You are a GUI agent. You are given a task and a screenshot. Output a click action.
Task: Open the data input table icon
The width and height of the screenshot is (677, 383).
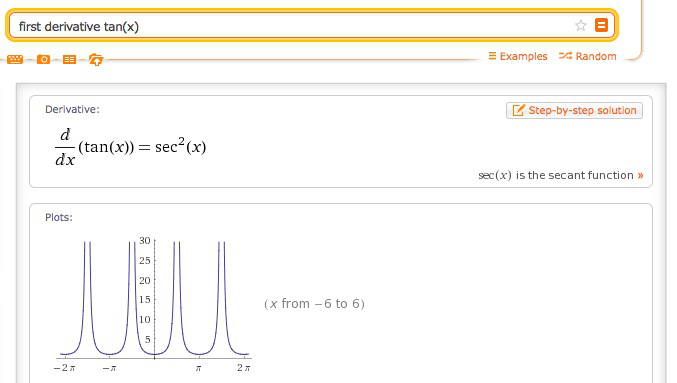point(69,59)
